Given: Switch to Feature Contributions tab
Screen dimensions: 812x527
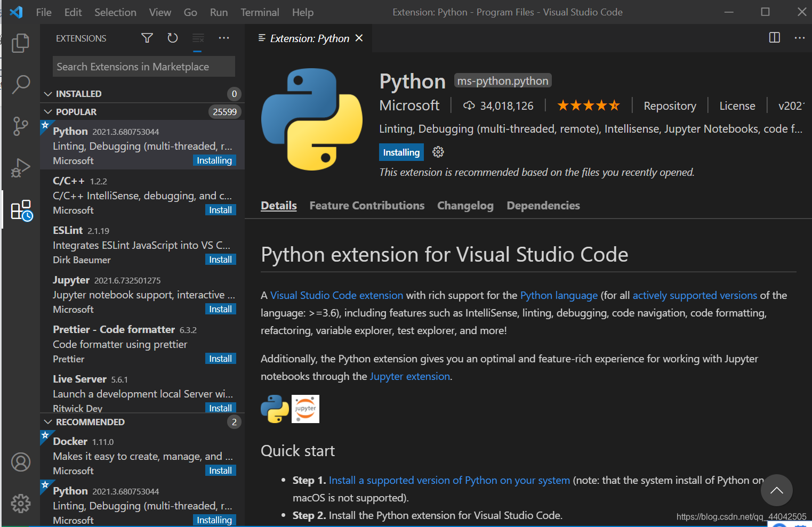Looking at the screenshot, I should coord(367,206).
